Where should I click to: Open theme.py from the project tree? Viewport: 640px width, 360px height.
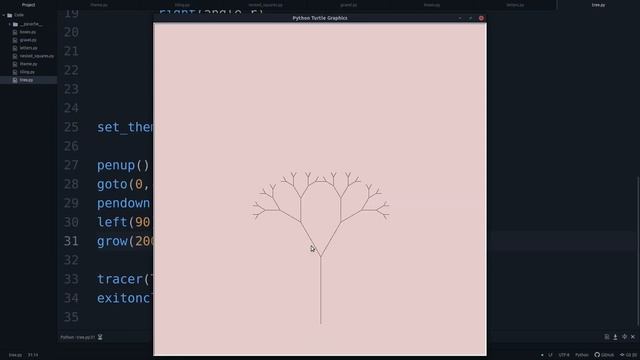[x=29, y=64]
